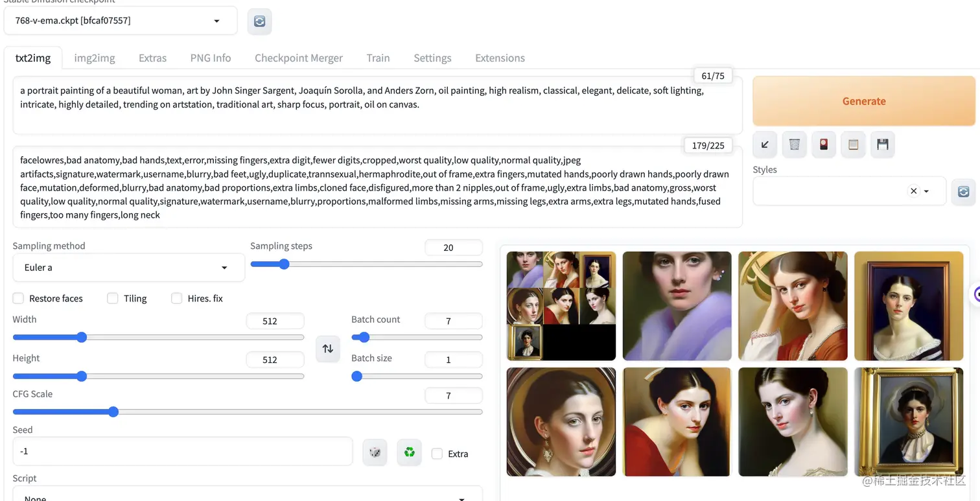Open the checkpoint dropdown 768-v-ema.ckpt
This screenshot has width=980, height=501.
tap(121, 21)
